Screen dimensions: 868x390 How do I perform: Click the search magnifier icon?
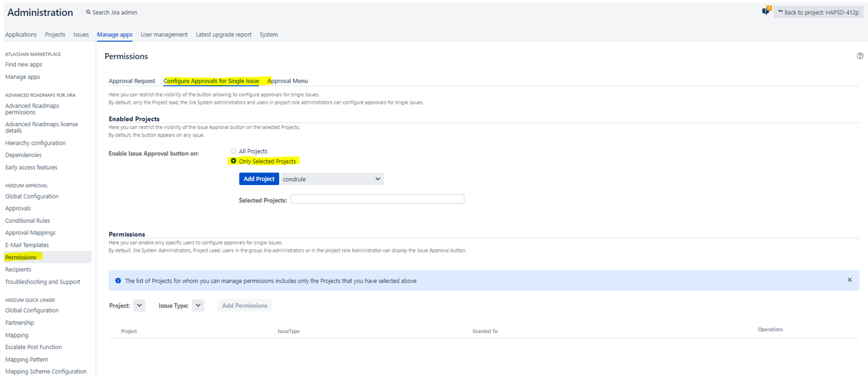coord(88,13)
